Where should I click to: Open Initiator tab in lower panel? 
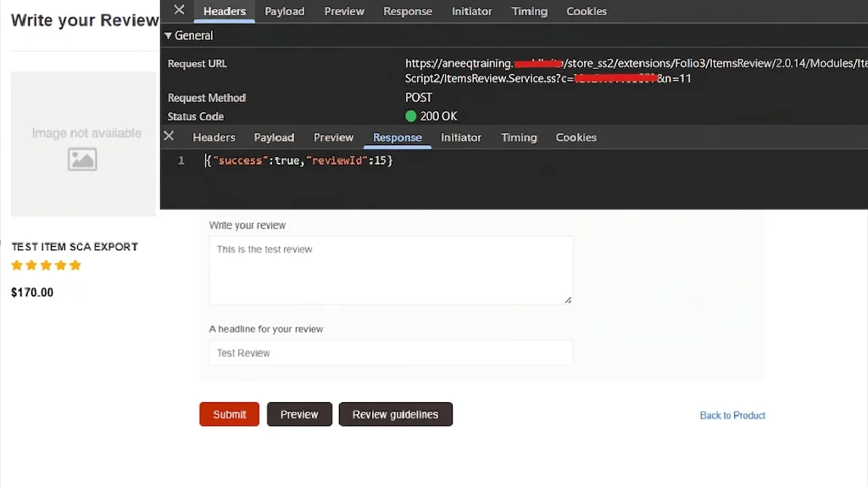point(460,137)
